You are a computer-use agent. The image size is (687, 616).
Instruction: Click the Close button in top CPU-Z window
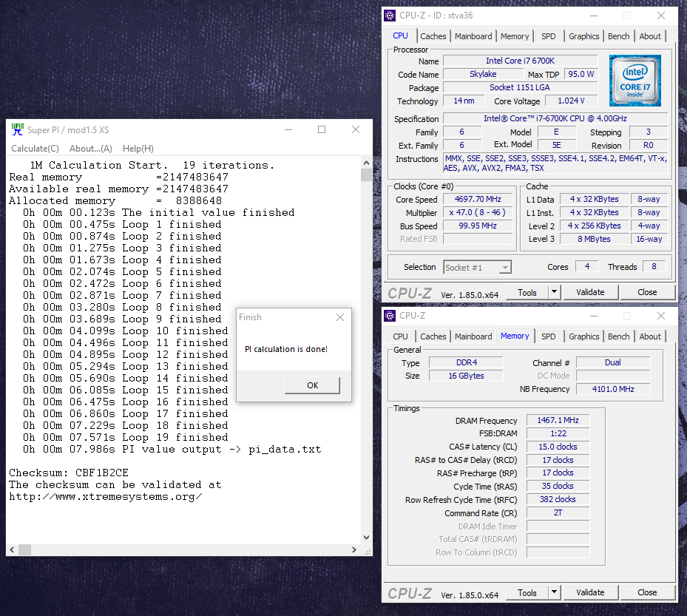(647, 292)
